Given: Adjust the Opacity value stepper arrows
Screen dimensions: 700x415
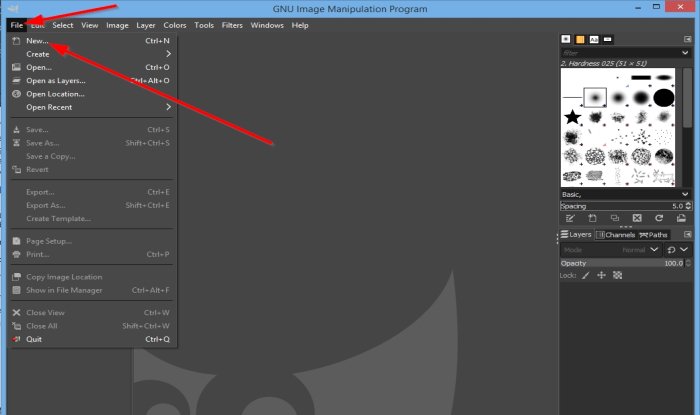Looking at the screenshot, I should pos(688,263).
